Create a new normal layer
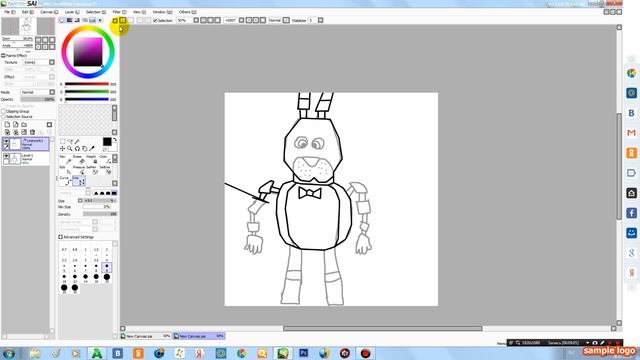This screenshot has width=640, height=360. [7, 124]
